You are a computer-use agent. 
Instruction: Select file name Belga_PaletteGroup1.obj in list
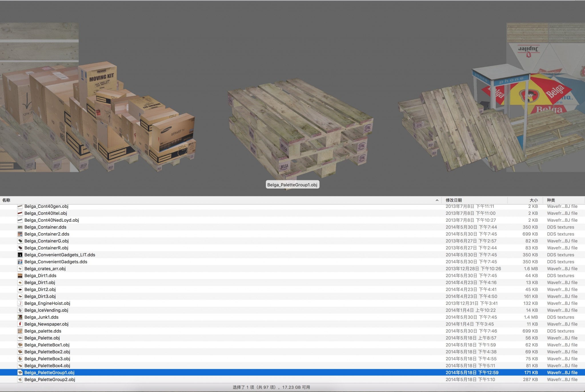[49, 373]
